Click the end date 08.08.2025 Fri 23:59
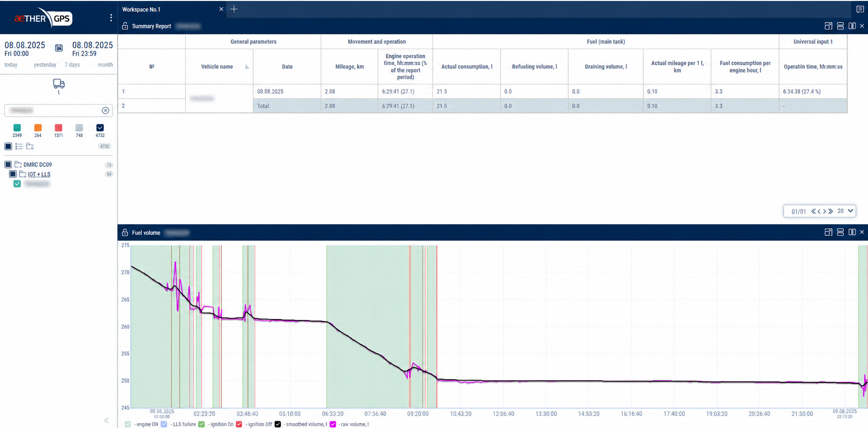This screenshot has width=868, height=428. pyautogui.click(x=92, y=49)
